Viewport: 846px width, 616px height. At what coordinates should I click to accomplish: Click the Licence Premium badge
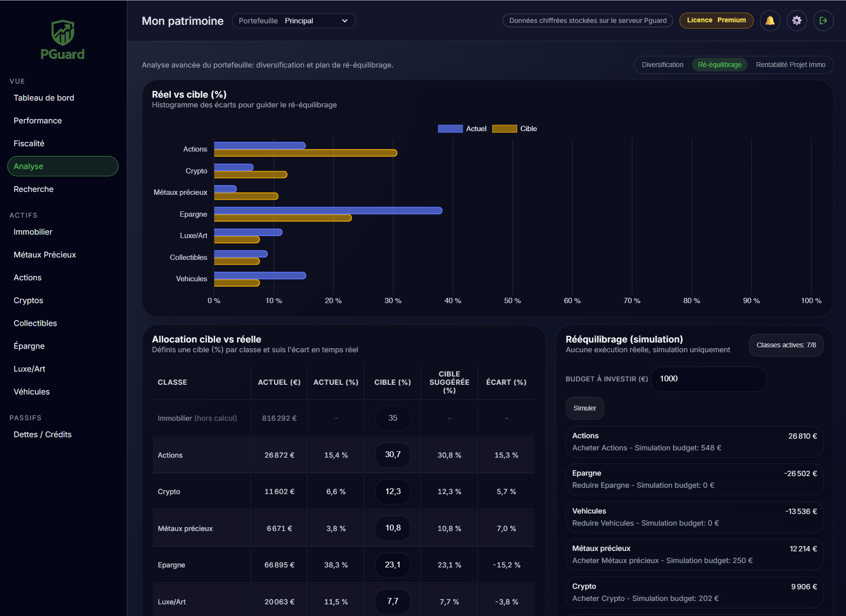[x=716, y=20]
